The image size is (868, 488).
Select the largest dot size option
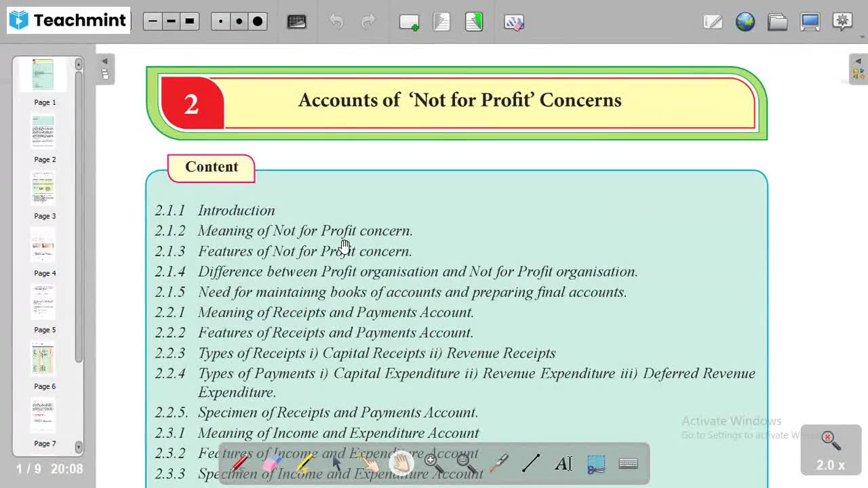[x=258, y=21]
